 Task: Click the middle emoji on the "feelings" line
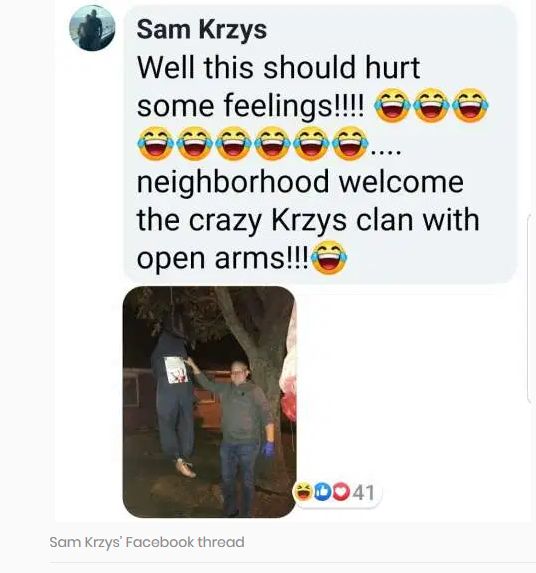431,105
